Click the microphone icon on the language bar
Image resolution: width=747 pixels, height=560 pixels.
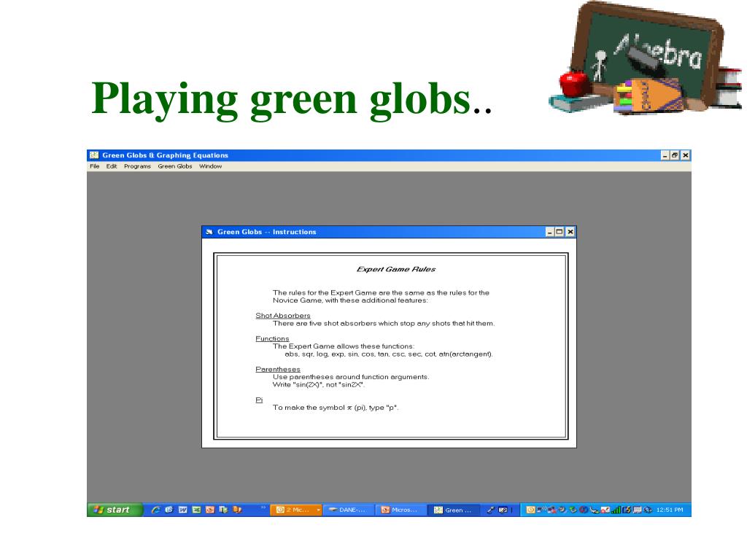pos(491,510)
